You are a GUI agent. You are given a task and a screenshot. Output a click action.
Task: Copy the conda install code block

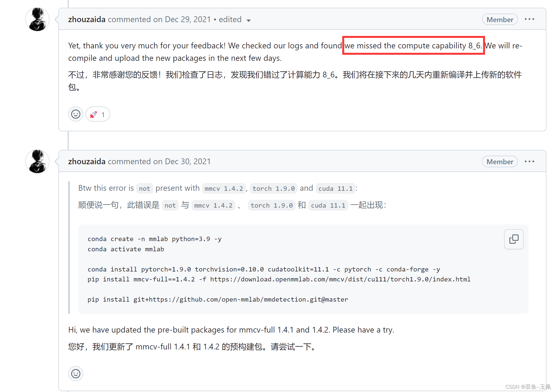[513, 239]
